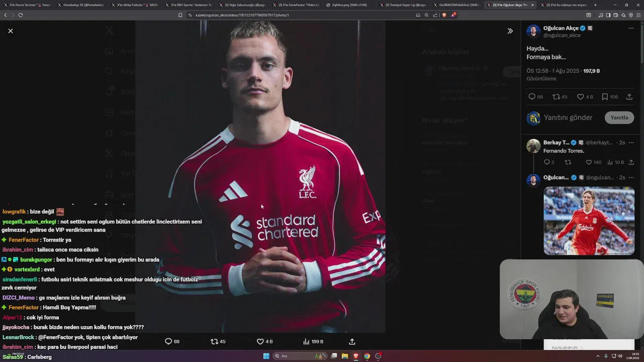Switch to the Trendyol Süper Lig tab
This screenshot has width=644, height=362.
404,5
